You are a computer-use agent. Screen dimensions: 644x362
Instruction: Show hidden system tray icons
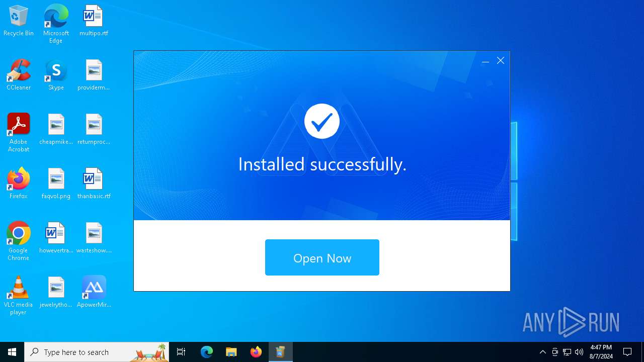tap(542, 352)
